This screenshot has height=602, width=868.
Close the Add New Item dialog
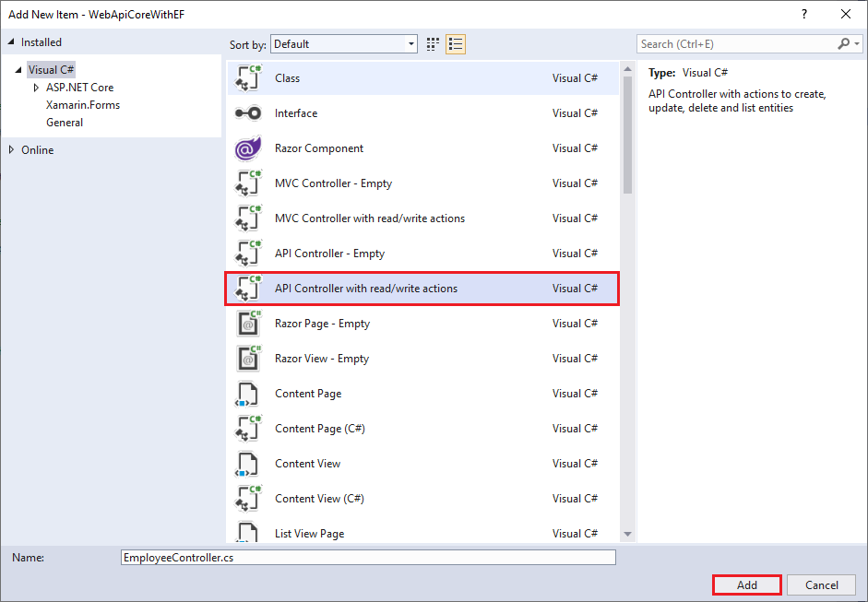pos(846,15)
